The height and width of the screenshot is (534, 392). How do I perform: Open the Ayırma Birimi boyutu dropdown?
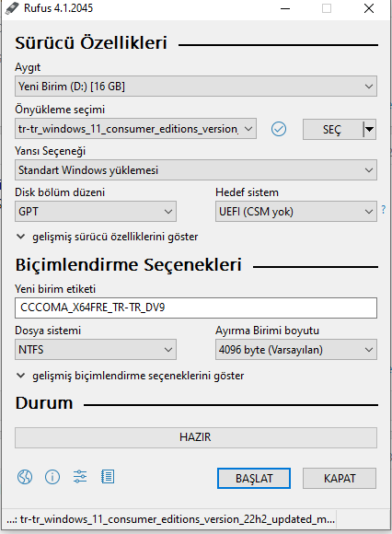pos(296,350)
